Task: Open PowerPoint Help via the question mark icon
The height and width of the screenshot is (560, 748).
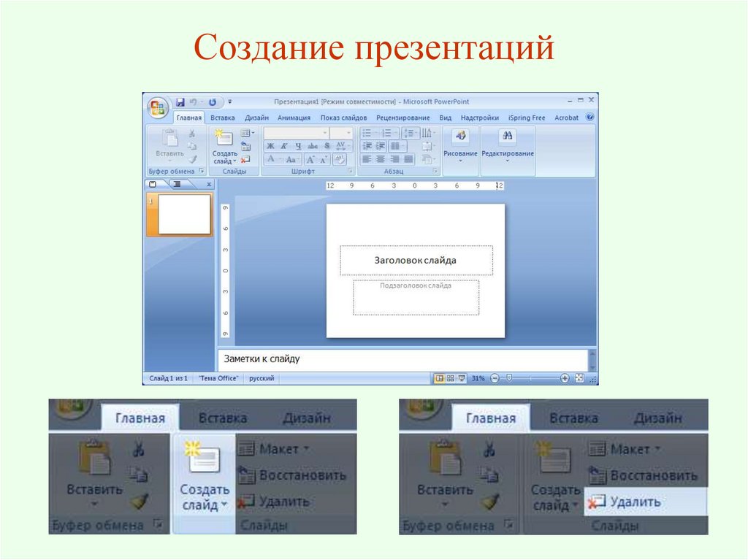Action: (590, 118)
